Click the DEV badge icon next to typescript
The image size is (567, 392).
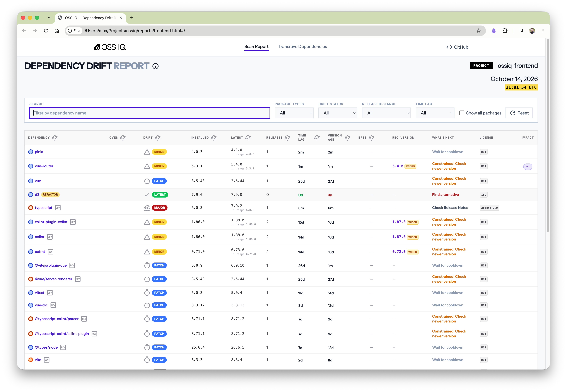(x=58, y=208)
